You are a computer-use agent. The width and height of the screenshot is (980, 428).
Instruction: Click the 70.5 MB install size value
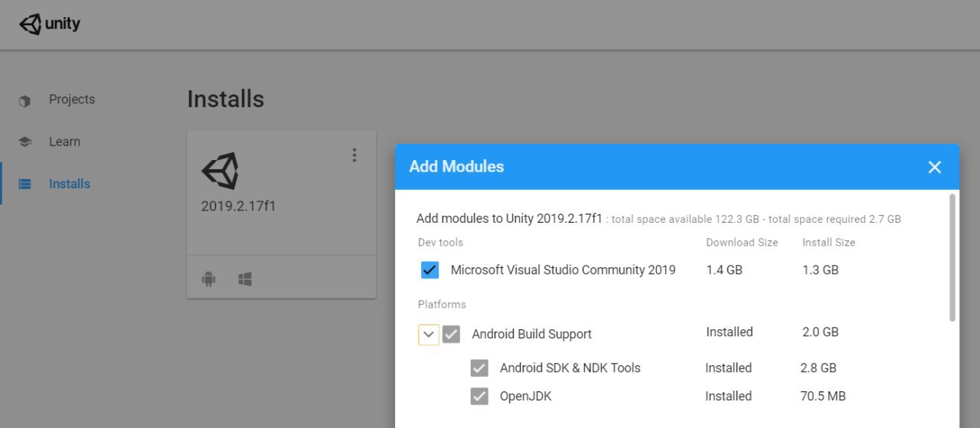pyautogui.click(x=822, y=397)
